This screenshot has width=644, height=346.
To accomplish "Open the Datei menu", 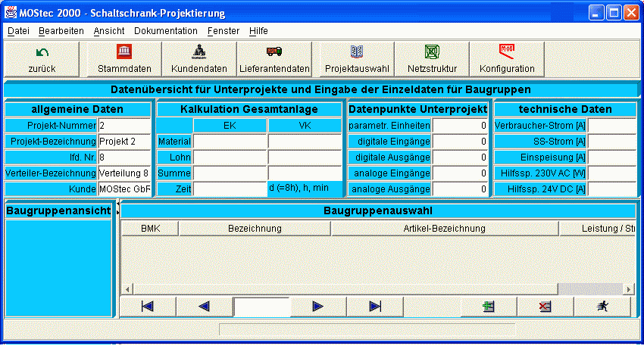I will [18, 31].
